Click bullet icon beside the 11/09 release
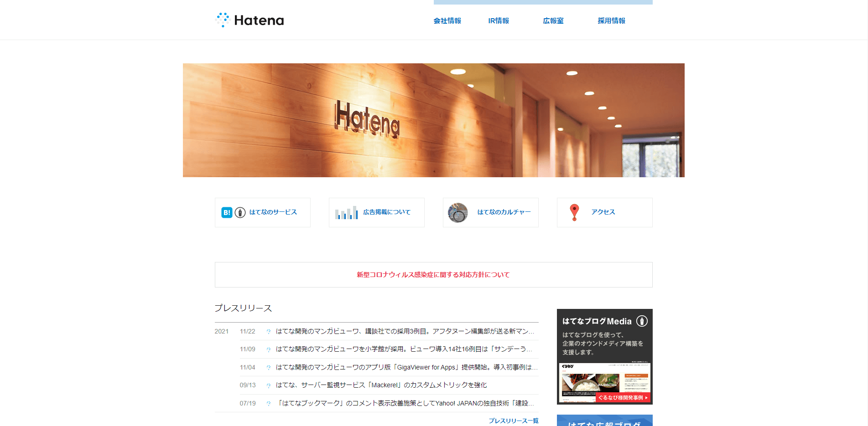868x426 pixels. (269, 349)
